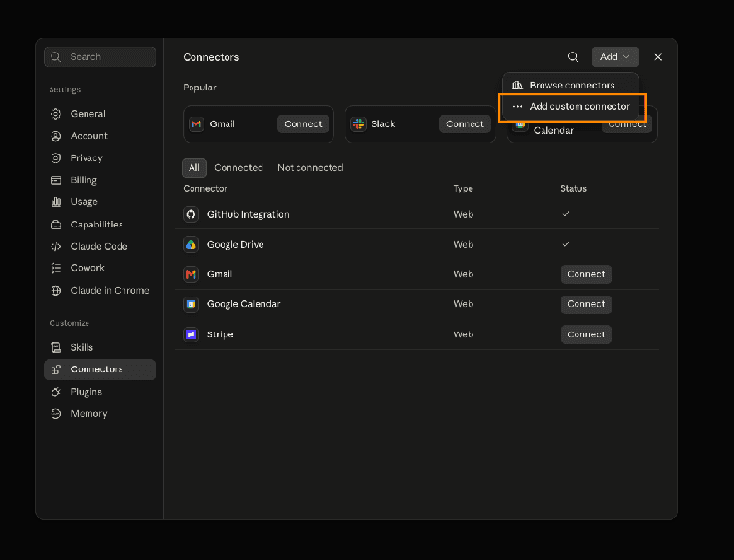Select the Capabilities toolbox icon
The width and height of the screenshot is (734, 560).
[56, 225]
